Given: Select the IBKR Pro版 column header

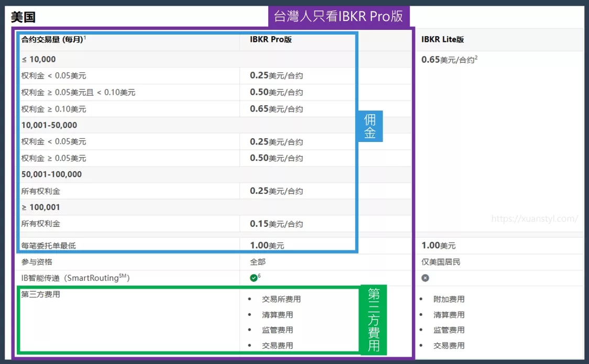Looking at the screenshot, I should click(x=271, y=39).
